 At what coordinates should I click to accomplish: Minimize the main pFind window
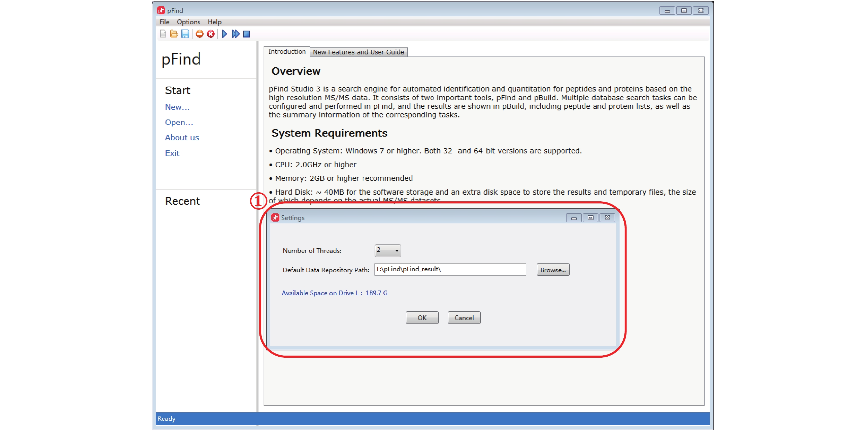[667, 11]
